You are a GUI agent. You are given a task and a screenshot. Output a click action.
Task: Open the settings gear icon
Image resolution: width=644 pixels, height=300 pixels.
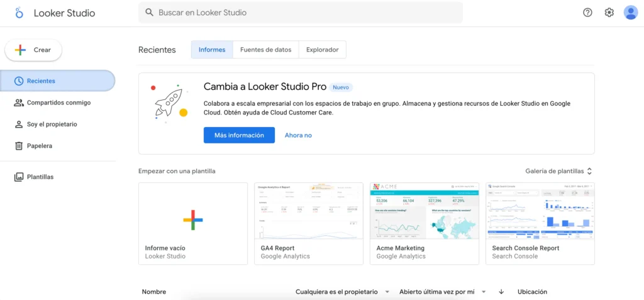609,13
